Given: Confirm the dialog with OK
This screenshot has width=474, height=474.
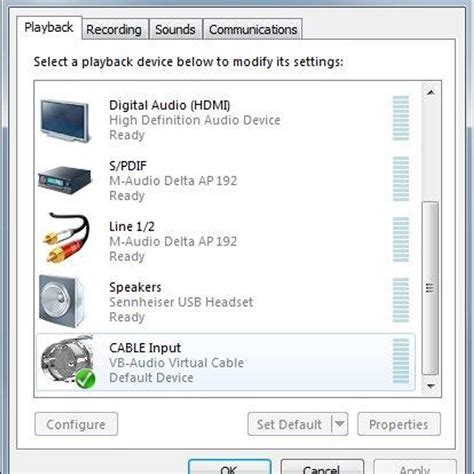Looking at the screenshot, I should tap(229, 467).
